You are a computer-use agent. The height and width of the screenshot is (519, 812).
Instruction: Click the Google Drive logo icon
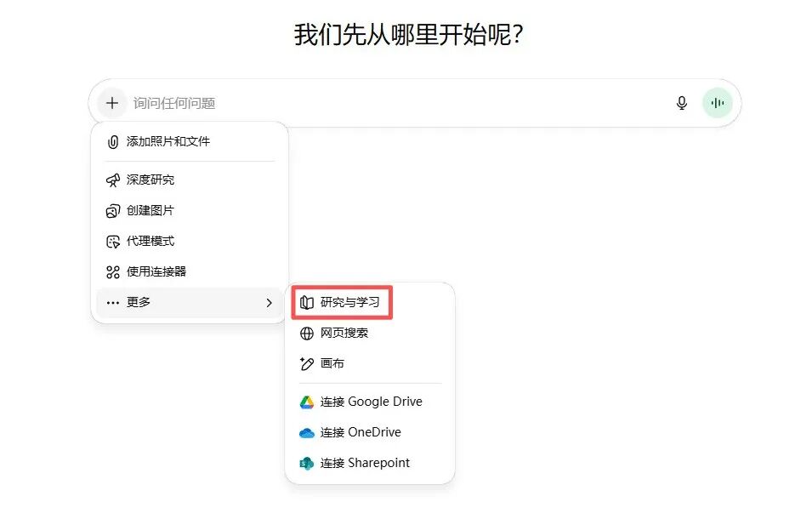pos(307,402)
